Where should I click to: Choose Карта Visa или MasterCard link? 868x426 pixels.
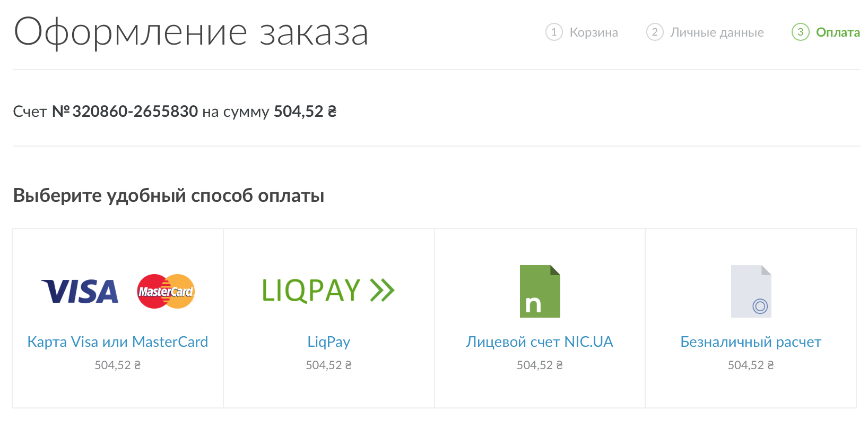tap(117, 342)
